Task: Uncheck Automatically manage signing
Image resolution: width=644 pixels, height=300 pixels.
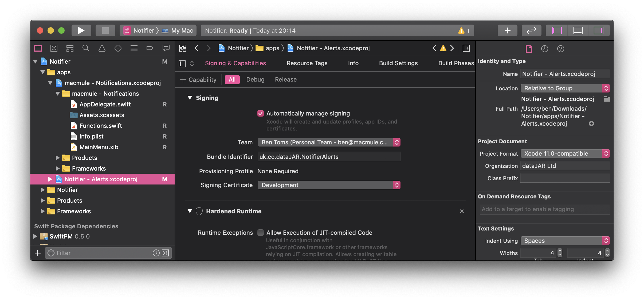Action: (x=261, y=113)
